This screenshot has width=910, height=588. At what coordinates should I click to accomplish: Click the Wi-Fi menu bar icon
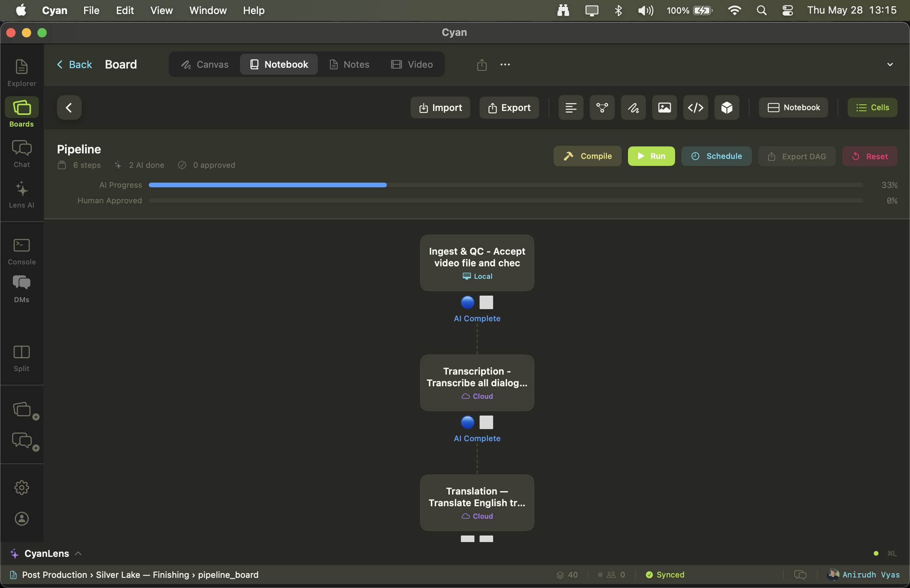(x=734, y=11)
